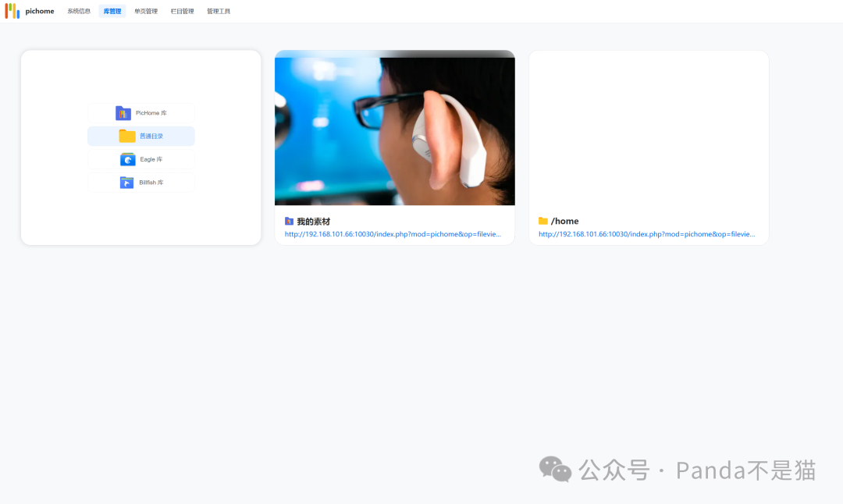843x504 pixels.
Task: Open the 单页管理 menu
Action: coord(146,11)
